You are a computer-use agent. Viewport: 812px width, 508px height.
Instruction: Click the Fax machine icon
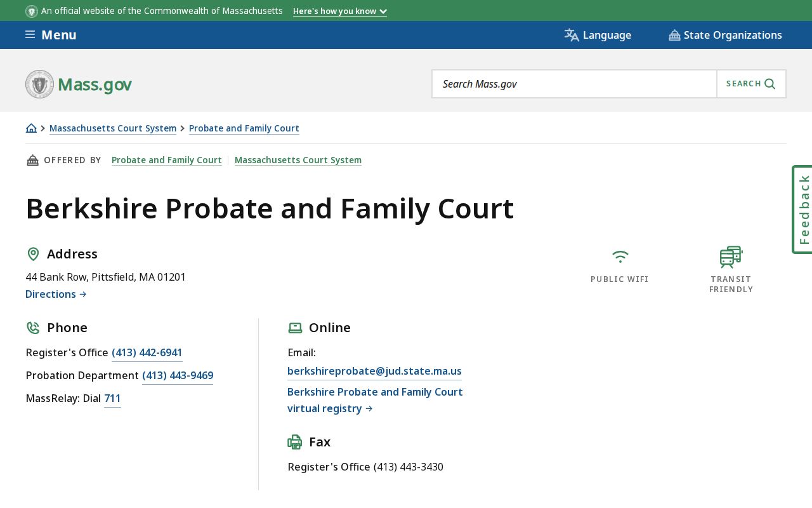click(x=295, y=442)
